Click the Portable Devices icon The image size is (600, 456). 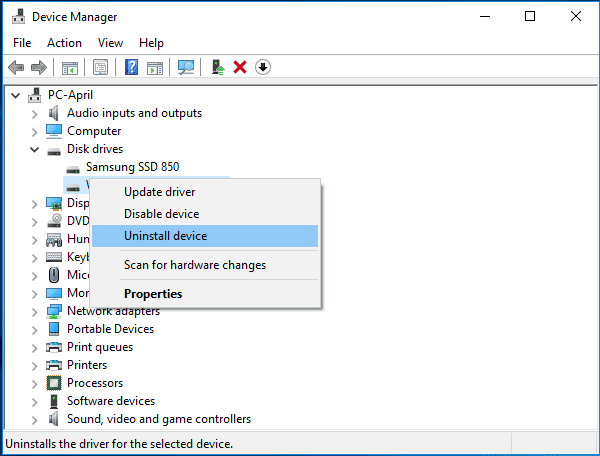pos(54,329)
